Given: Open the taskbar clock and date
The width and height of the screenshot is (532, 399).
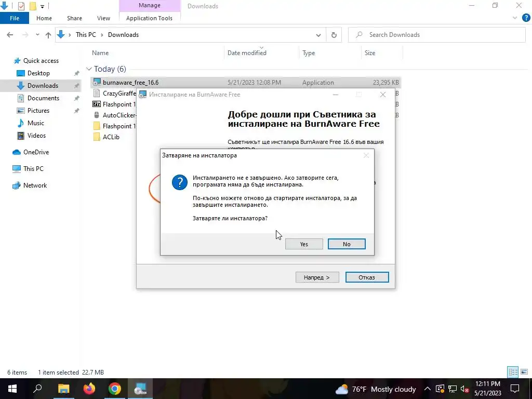Looking at the screenshot, I should point(487,389).
